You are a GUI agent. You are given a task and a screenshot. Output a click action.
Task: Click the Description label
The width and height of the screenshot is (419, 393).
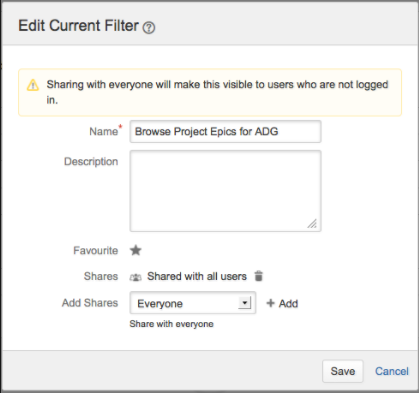point(91,162)
